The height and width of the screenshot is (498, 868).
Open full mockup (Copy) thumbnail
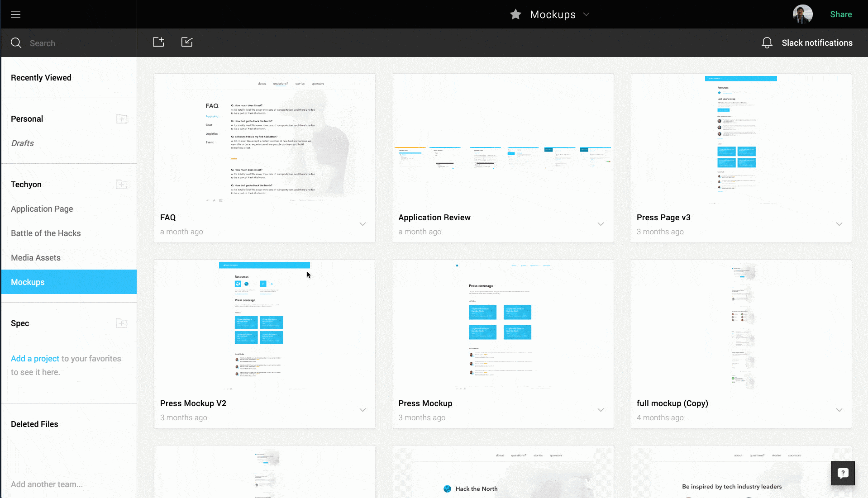coord(741,326)
